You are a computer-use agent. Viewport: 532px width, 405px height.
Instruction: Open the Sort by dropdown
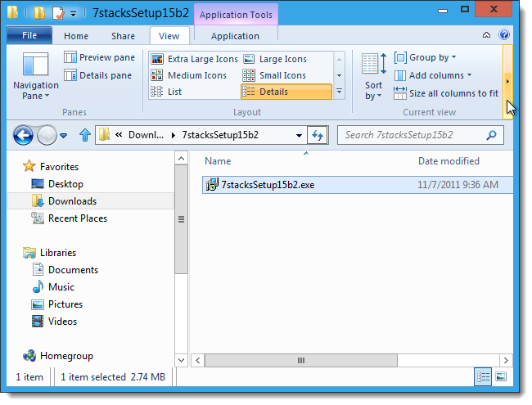tap(373, 77)
